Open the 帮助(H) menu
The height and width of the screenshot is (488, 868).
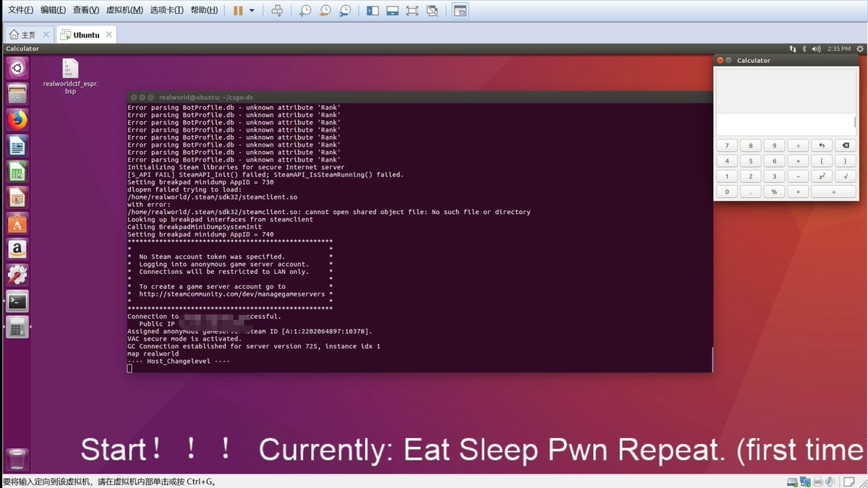204,10
